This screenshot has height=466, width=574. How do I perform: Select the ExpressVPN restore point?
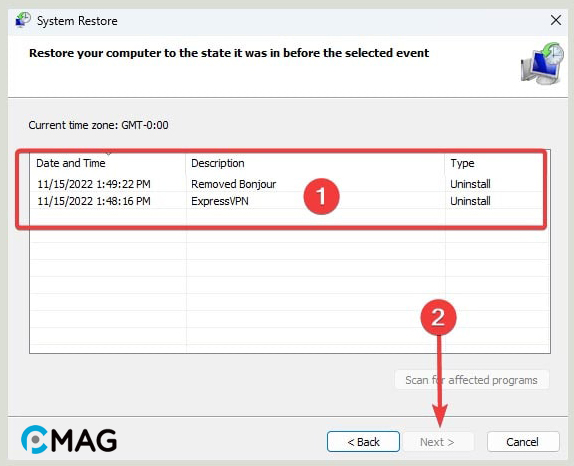[x=289, y=201]
